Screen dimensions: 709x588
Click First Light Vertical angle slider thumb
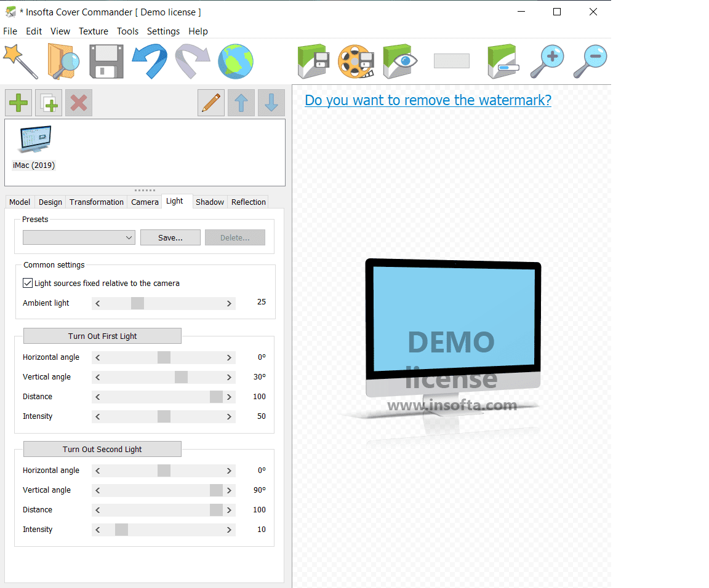coord(182,377)
